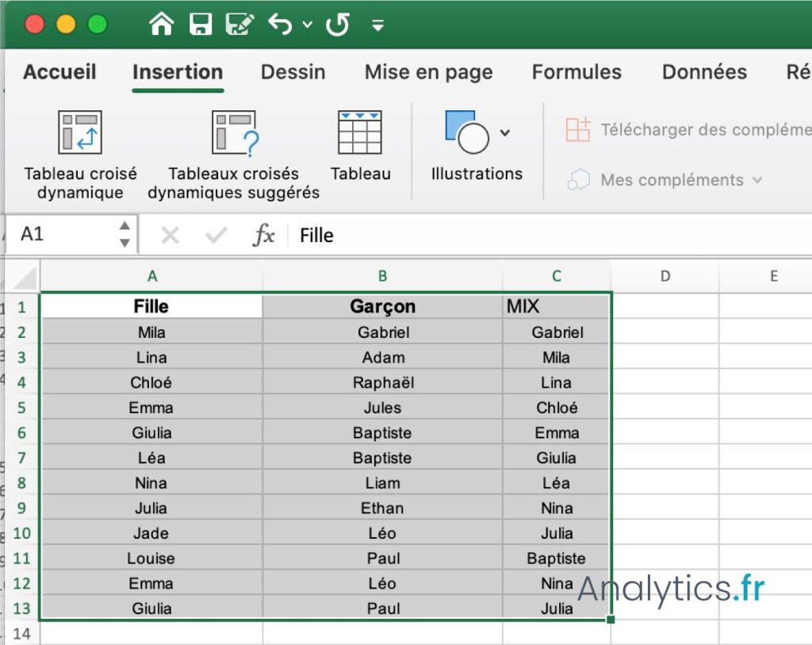Click the MIX header cell
The width and height of the screenshot is (812, 645).
point(556,307)
